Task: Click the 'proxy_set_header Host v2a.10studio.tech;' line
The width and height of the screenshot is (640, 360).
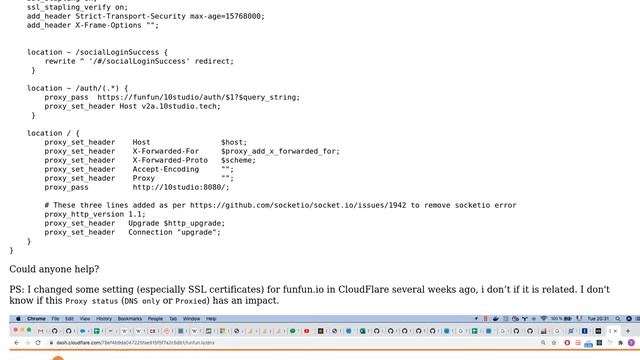Action: tap(132, 106)
